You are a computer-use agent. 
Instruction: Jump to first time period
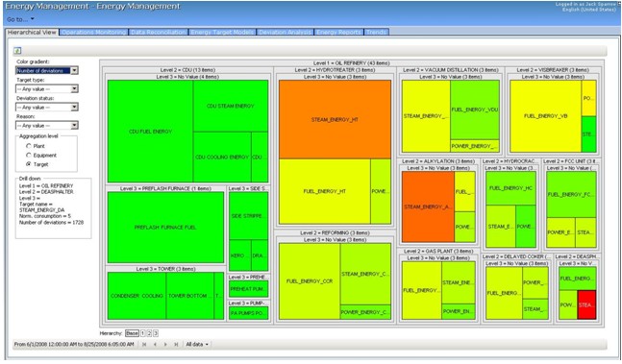click(x=144, y=344)
